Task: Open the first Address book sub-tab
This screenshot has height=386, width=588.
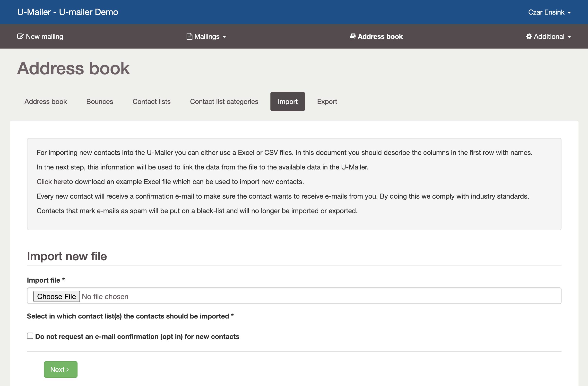Action: [x=45, y=101]
